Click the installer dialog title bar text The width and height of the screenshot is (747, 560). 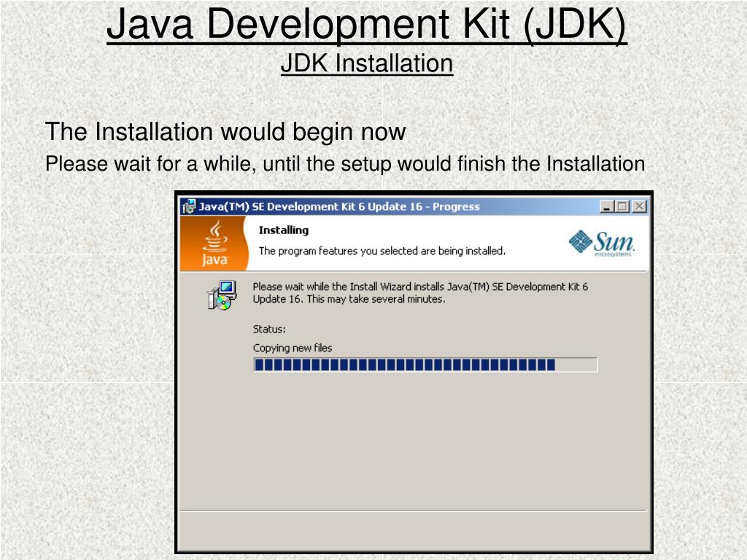click(x=339, y=206)
